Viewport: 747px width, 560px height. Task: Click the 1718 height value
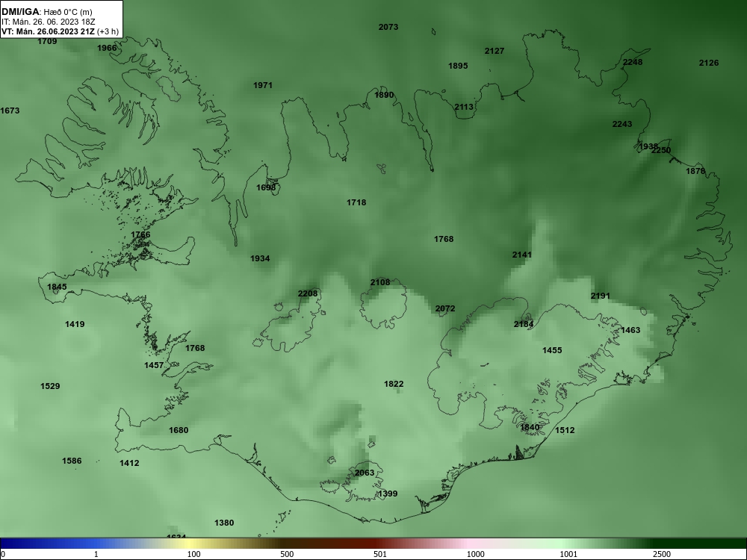pos(356,203)
